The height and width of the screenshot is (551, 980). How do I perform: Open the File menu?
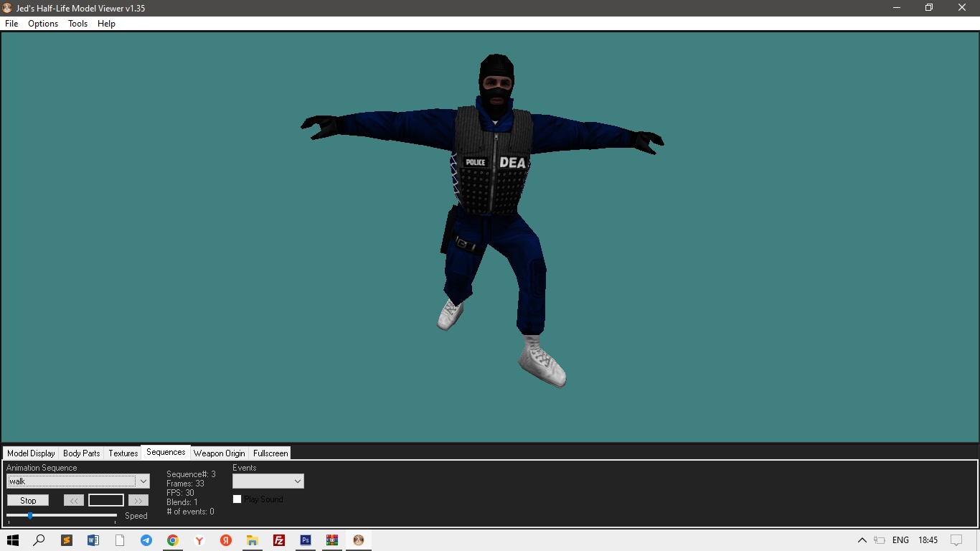point(11,24)
